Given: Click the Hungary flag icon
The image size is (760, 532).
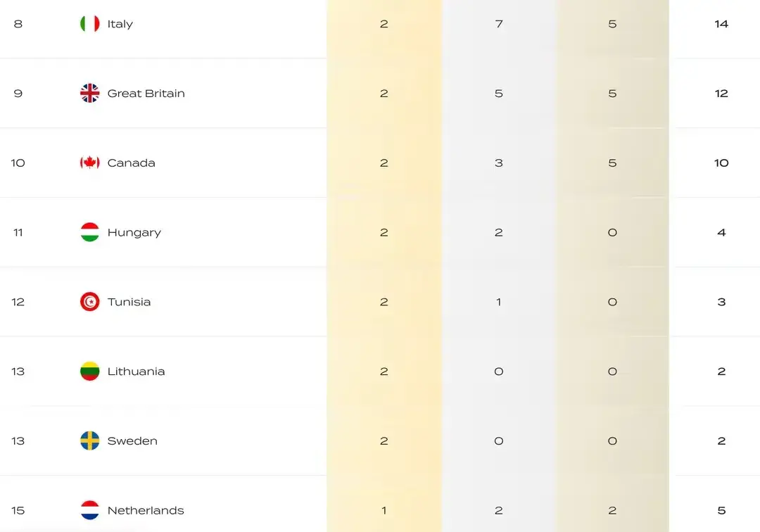Looking at the screenshot, I should pos(89,232).
